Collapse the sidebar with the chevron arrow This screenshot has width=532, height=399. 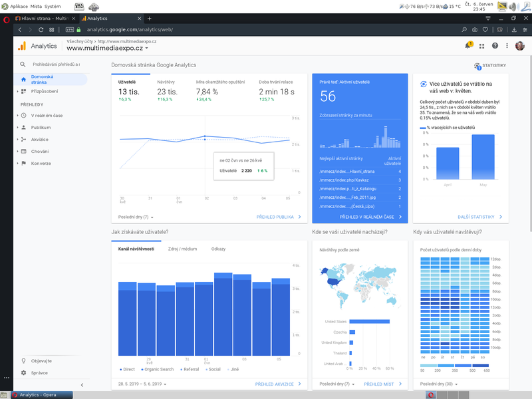click(82, 383)
